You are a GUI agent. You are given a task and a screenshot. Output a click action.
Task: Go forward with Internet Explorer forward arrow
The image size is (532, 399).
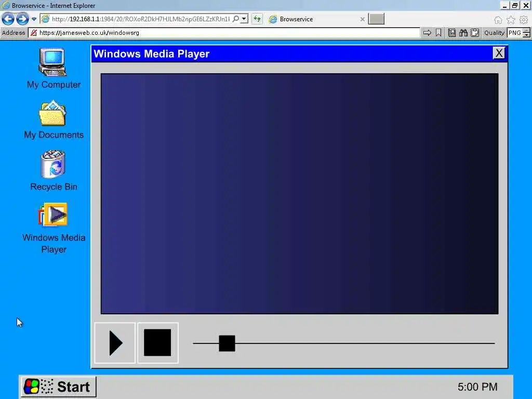pyautogui.click(x=22, y=19)
